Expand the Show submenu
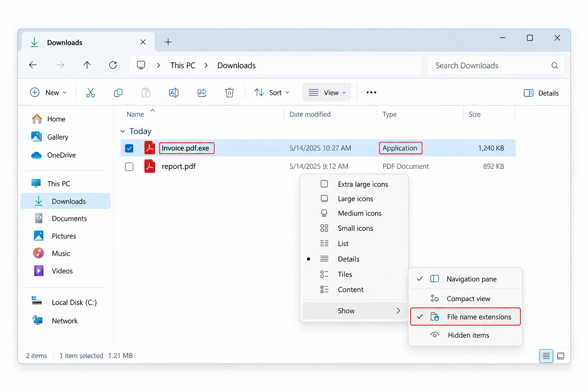This screenshot has width=588, height=392. (x=354, y=311)
